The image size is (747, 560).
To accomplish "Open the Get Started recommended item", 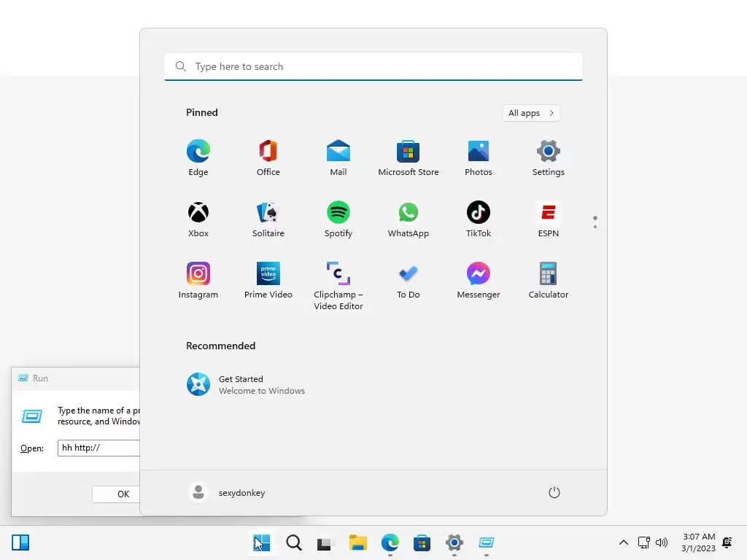I will click(245, 385).
